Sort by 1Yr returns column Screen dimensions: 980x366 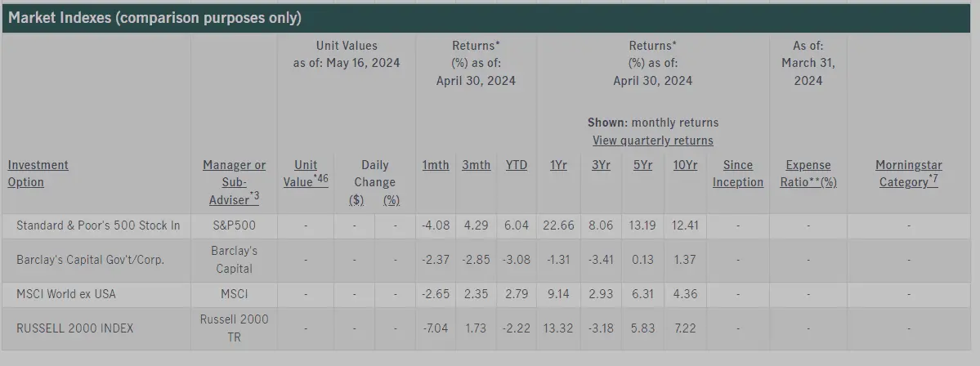click(558, 165)
